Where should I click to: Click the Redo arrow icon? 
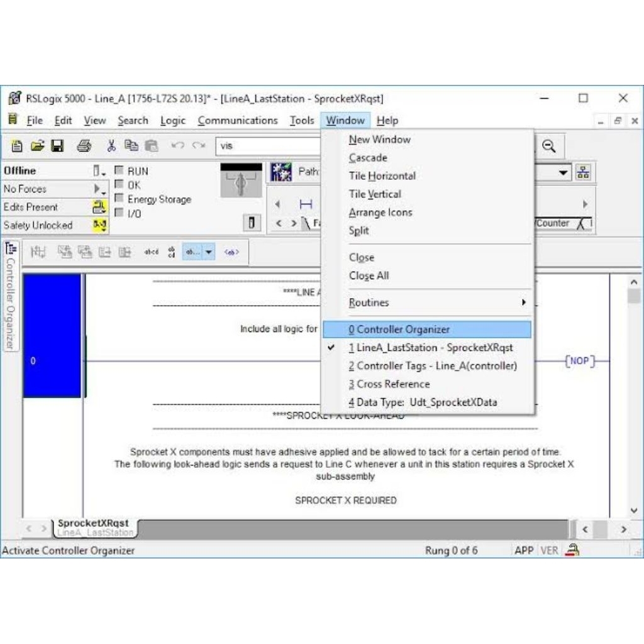pyautogui.click(x=199, y=145)
